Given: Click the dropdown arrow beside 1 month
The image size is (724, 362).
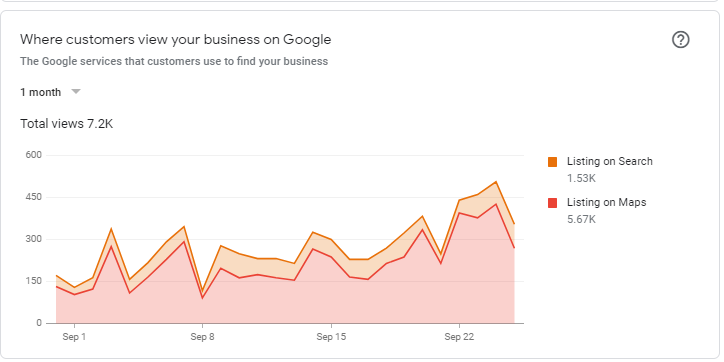Looking at the screenshot, I should coord(76,91).
